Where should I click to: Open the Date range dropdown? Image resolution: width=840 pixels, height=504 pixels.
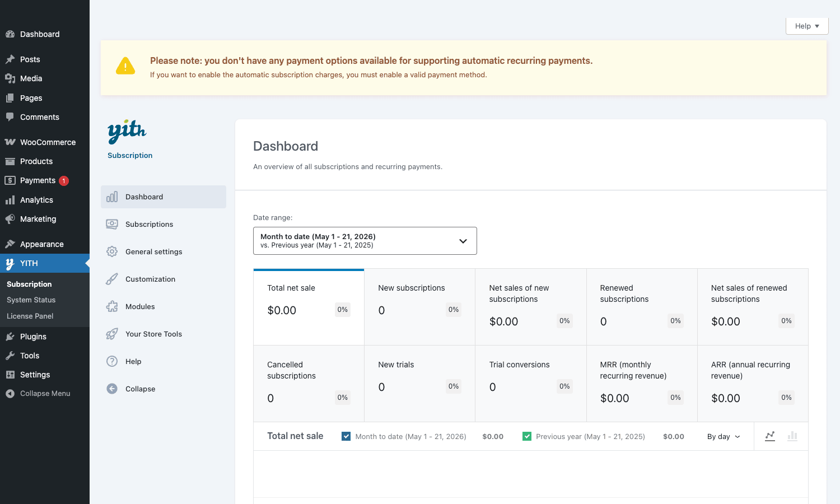(365, 241)
